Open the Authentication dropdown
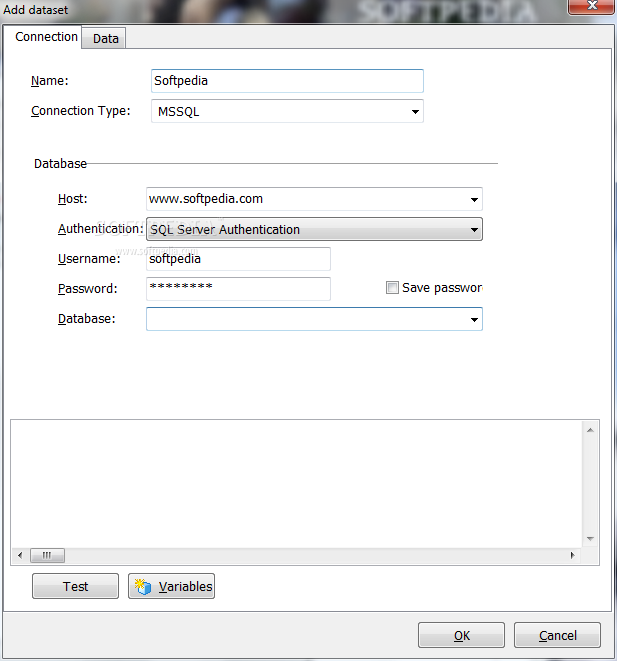The width and height of the screenshot is (617, 661). [314, 229]
